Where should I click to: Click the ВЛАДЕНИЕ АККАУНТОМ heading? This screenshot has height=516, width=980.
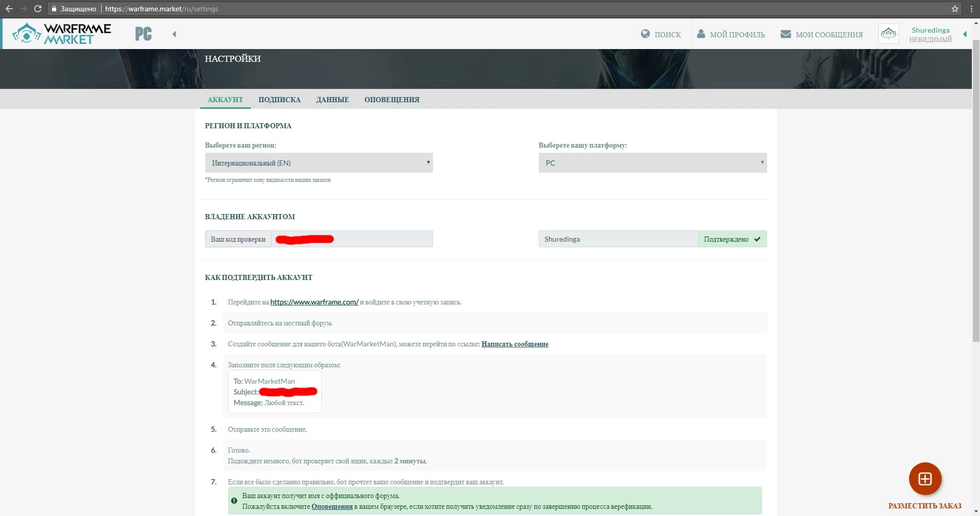tap(250, 217)
